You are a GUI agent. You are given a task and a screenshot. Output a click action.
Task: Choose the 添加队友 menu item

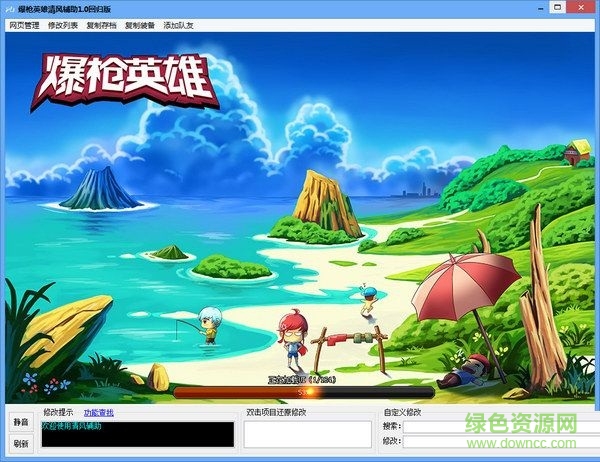[180, 24]
